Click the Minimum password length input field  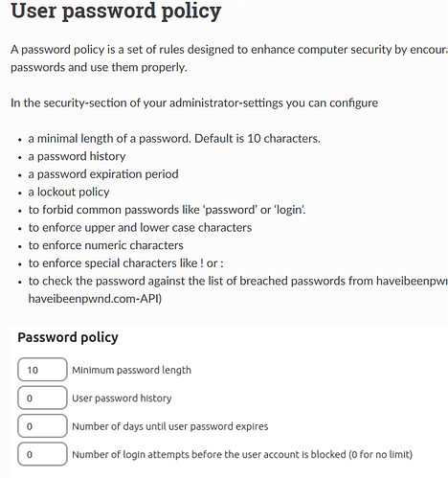tap(42, 370)
